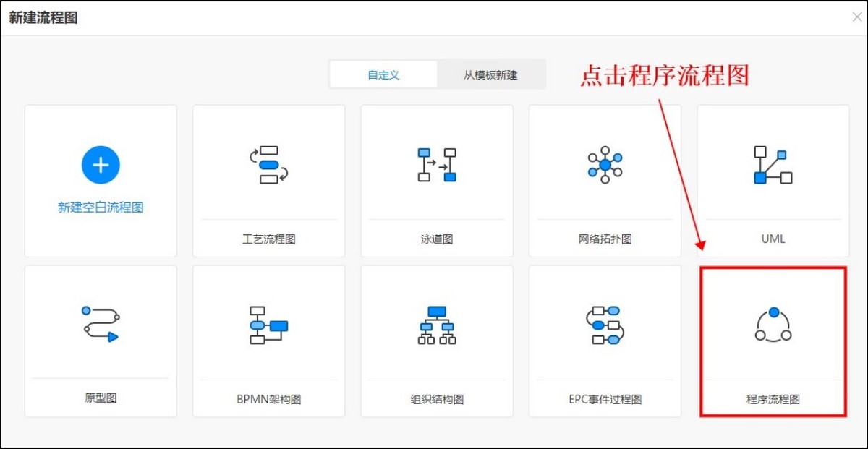This screenshot has width=868, height=449.
Task: Click the 程序流程图 label text
Action: pyautogui.click(x=773, y=398)
